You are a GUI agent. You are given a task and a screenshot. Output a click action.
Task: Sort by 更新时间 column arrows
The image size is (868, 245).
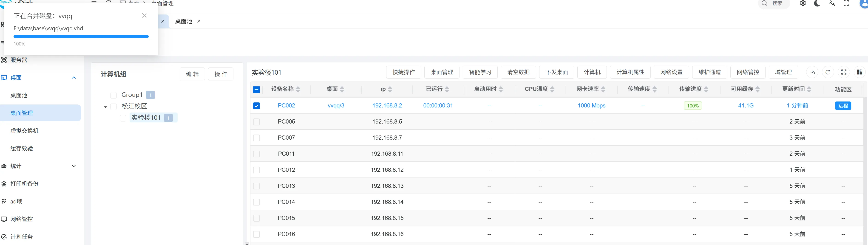pyautogui.click(x=809, y=89)
